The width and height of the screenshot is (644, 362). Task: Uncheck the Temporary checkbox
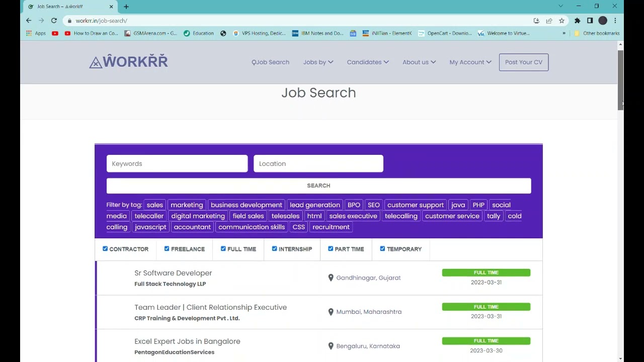point(382,249)
